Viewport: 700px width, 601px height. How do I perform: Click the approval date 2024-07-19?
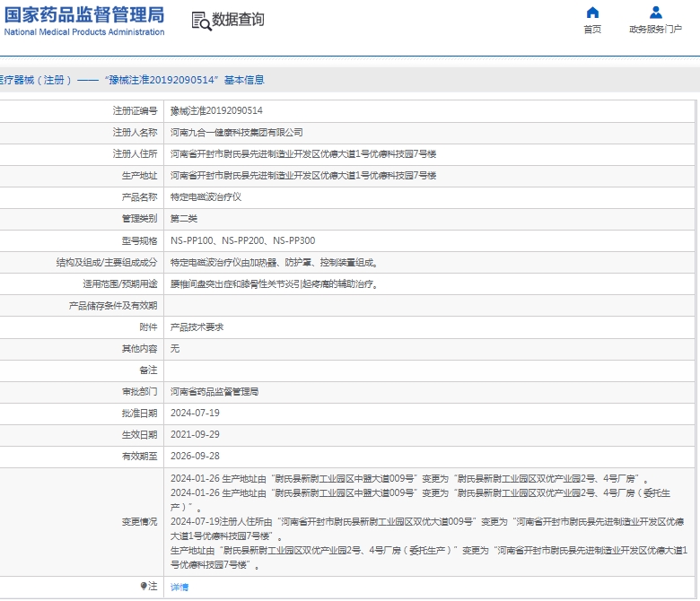(x=195, y=414)
